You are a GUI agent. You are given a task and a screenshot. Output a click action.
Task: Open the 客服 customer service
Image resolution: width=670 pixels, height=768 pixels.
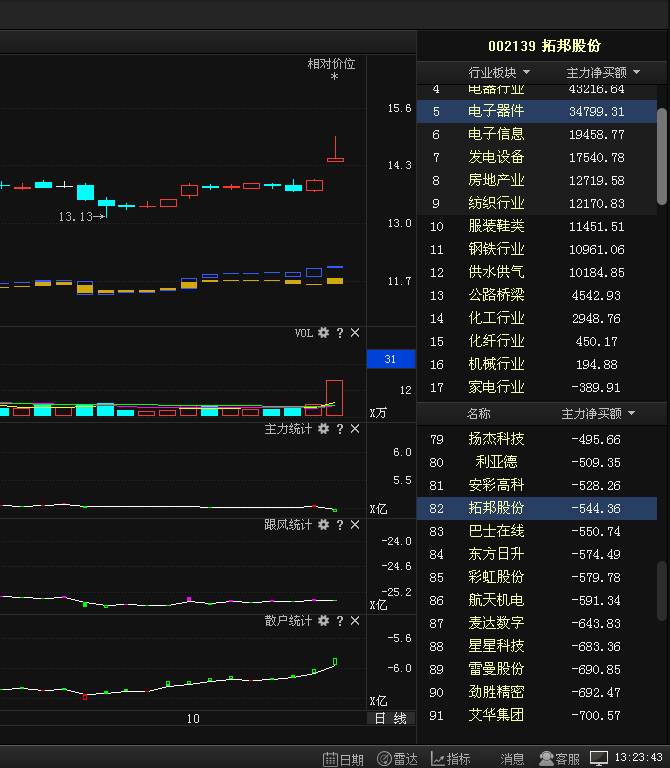pyautogui.click(x=559, y=759)
